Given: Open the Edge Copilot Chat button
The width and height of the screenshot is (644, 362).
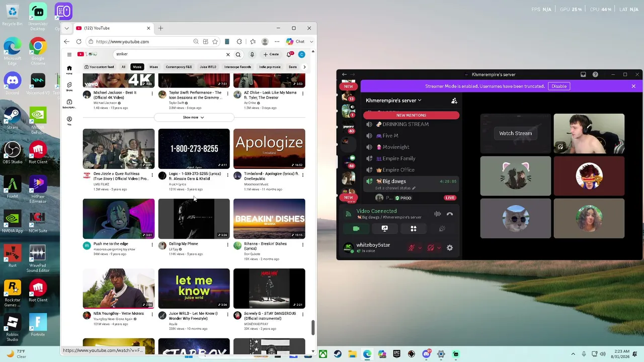Looking at the screenshot, I should [x=296, y=42].
